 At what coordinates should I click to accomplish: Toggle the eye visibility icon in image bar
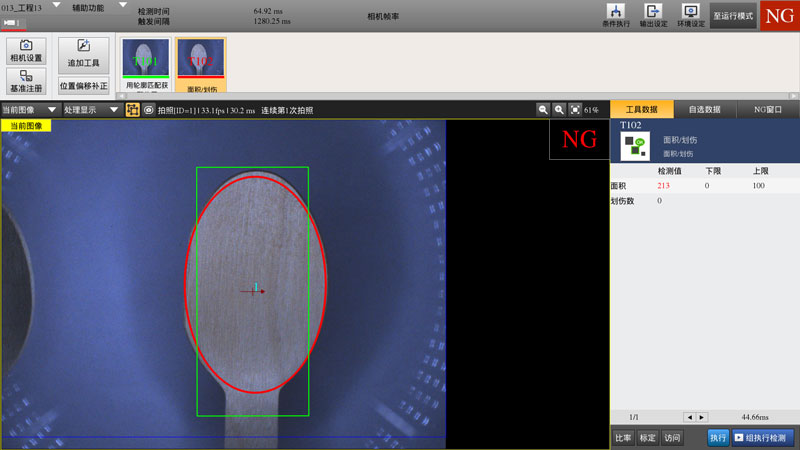[x=148, y=110]
